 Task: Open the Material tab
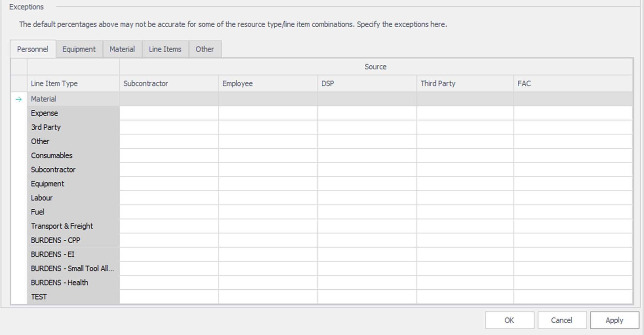[122, 49]
